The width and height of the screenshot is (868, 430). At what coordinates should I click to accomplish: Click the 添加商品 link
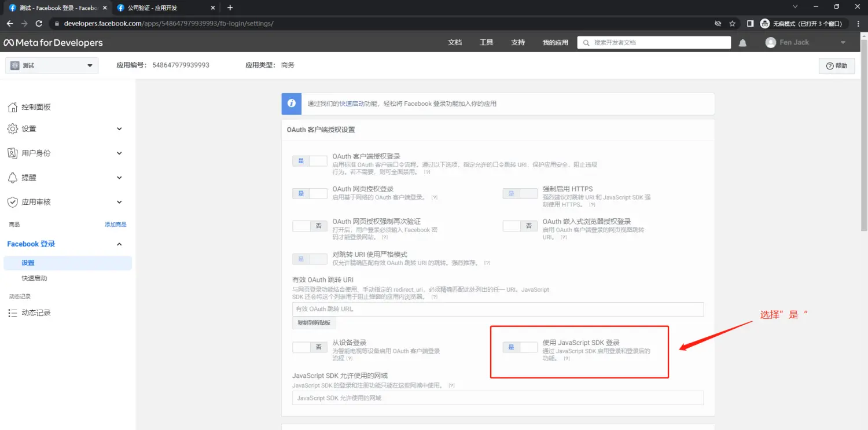point(115,225)
